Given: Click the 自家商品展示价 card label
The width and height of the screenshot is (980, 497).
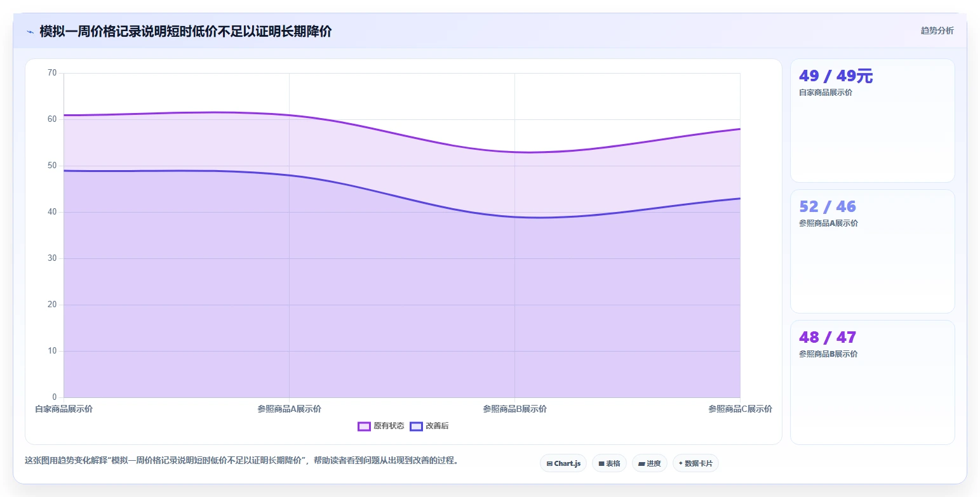Looking at the screenshot, I should [826, 93].
